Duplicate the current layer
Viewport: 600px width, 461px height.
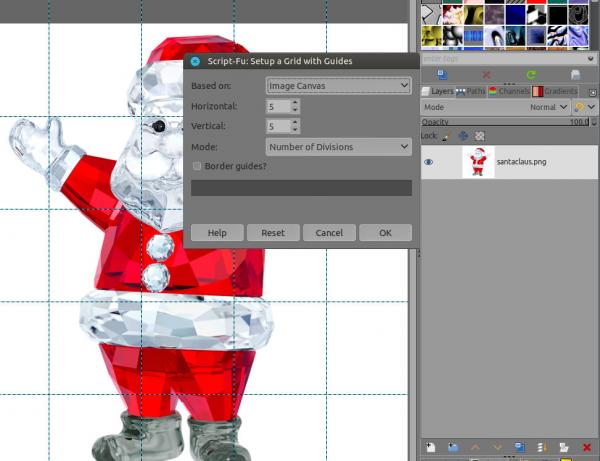click(519, 447)
